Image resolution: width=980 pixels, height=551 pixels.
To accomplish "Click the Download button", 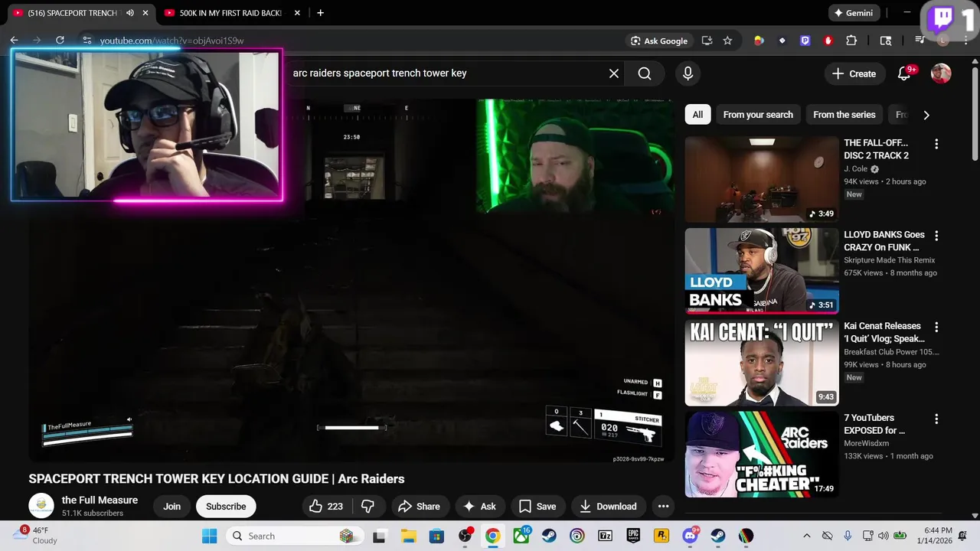I will click(x=609, y=506).
